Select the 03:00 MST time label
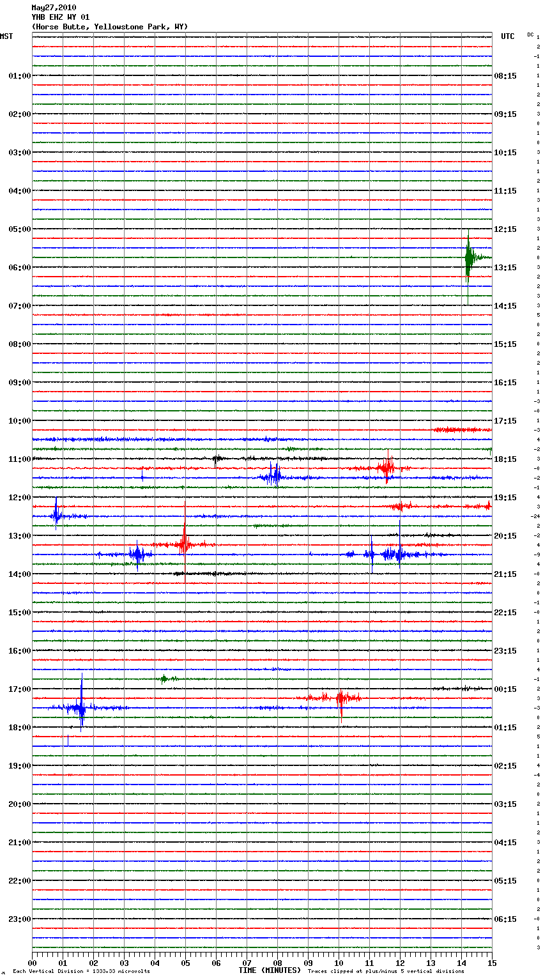 point(20,153)
